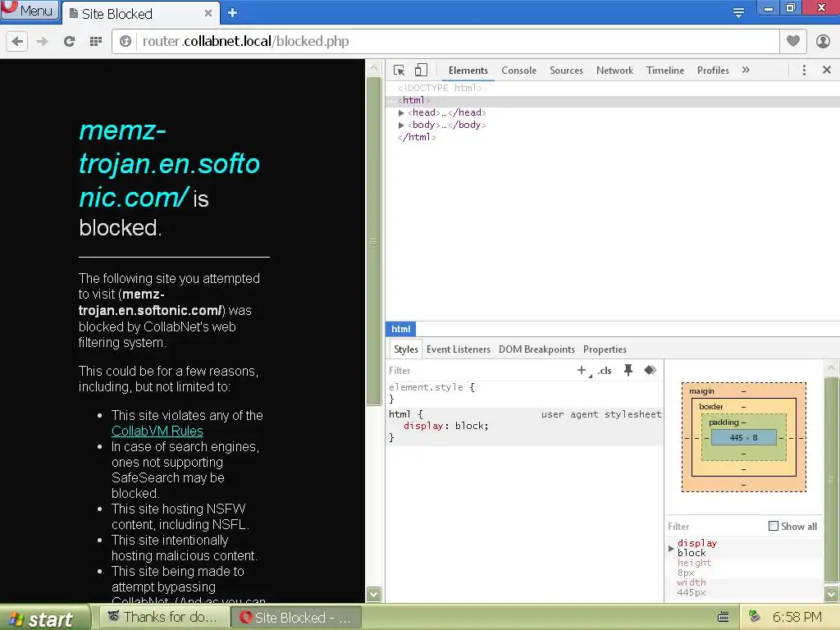Edit the display: block declaration
Image resolution: width=840 pixels, height=630 pixels.
click(x=445, y=426)
